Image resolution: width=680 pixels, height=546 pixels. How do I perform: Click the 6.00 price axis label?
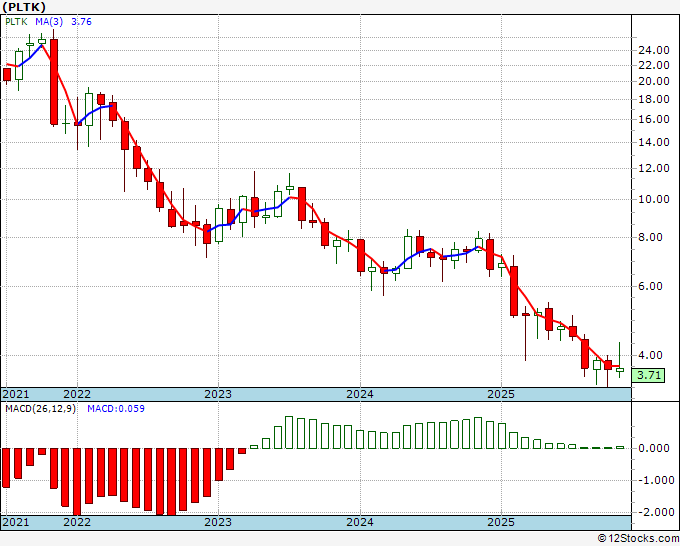(x=653, y=286)
